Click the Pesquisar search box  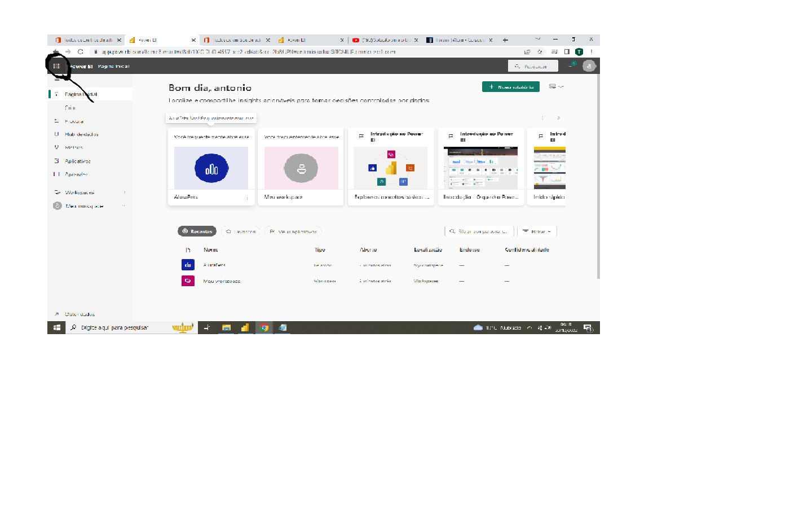point(533,66)
